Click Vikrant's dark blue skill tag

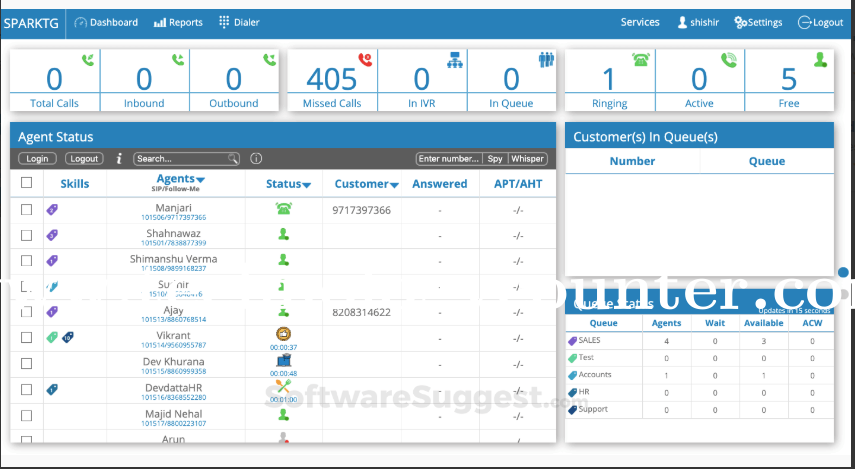pyautogui.click(x=67, y=338)
